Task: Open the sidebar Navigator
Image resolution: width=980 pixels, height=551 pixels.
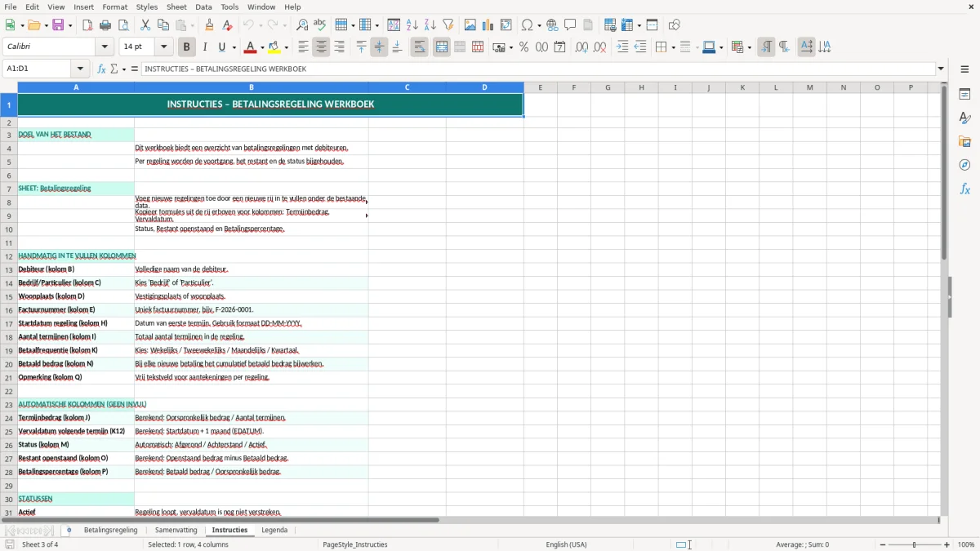Action: (964, 165)
